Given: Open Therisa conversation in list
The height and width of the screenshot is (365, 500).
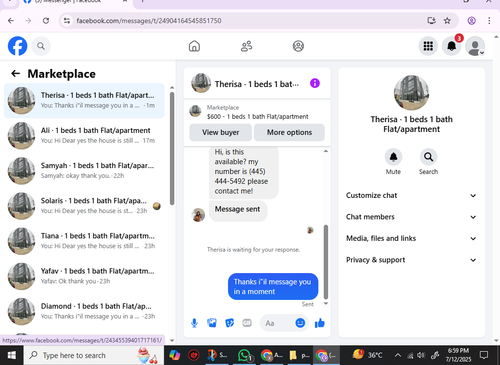Looking at the screenshot, I should 84,100.
